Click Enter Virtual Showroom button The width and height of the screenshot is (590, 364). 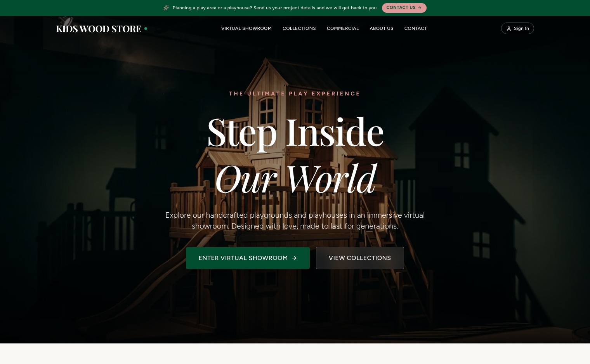248,258
